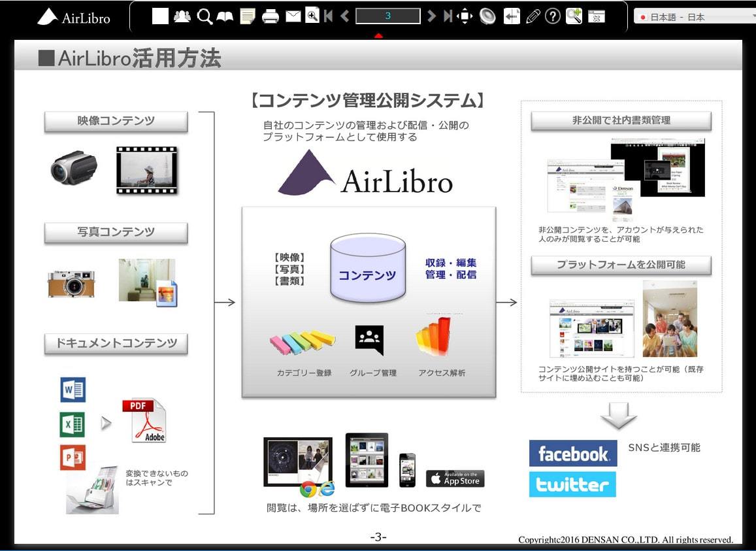Click the 写真コンテンツ label button
Viewport: 756px width, 551px height.
[116, 233]
